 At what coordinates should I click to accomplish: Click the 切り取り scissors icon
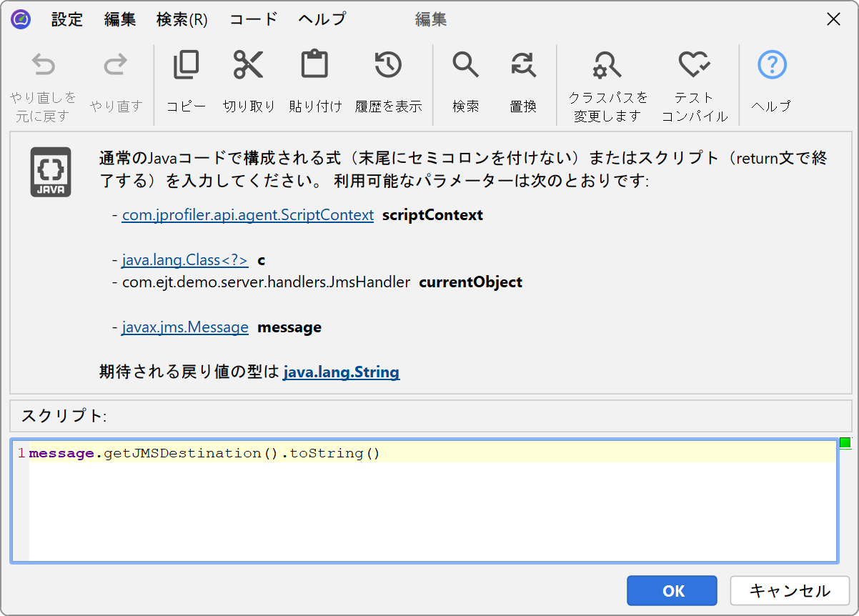pos(249,66)
